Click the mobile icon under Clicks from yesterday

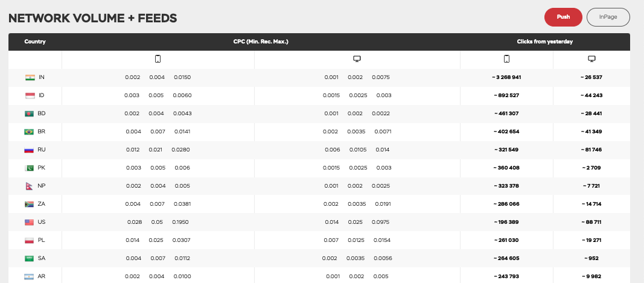pos(506,59)
